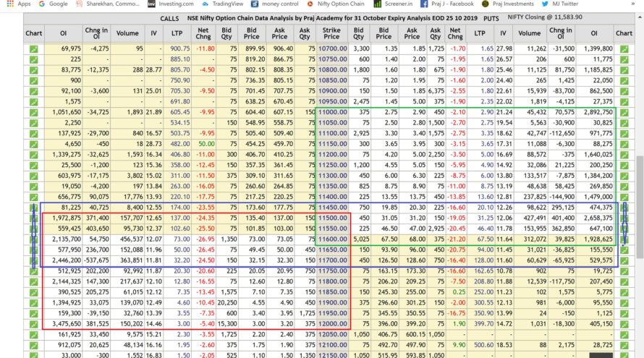The width and height of the screenshot is (644, 358).
Task: Open the Sharekhan Commo... bookmark
Action: [x=108, y=4]
